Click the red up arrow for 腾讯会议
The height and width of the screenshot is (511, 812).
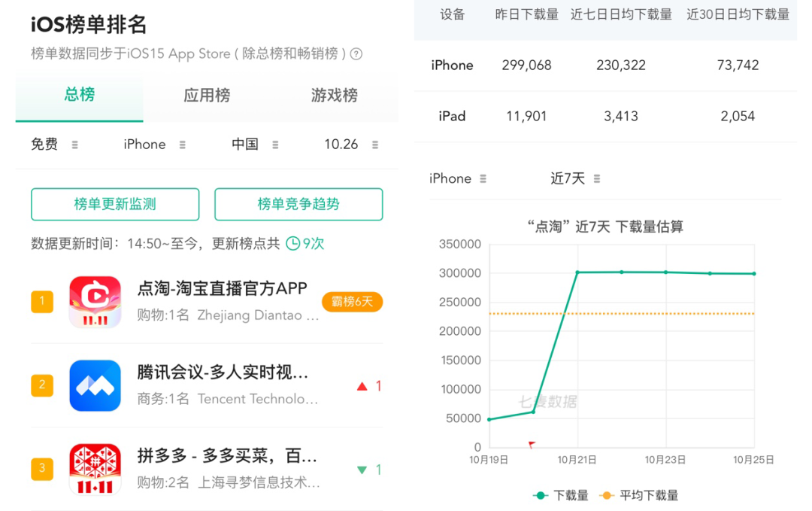tap(362, 386)
